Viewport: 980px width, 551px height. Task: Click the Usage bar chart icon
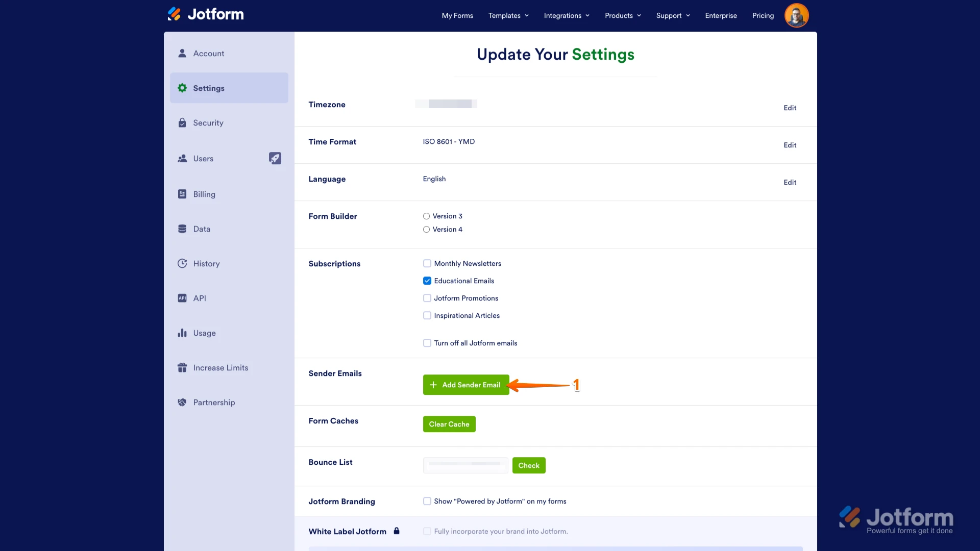[182, 333]
